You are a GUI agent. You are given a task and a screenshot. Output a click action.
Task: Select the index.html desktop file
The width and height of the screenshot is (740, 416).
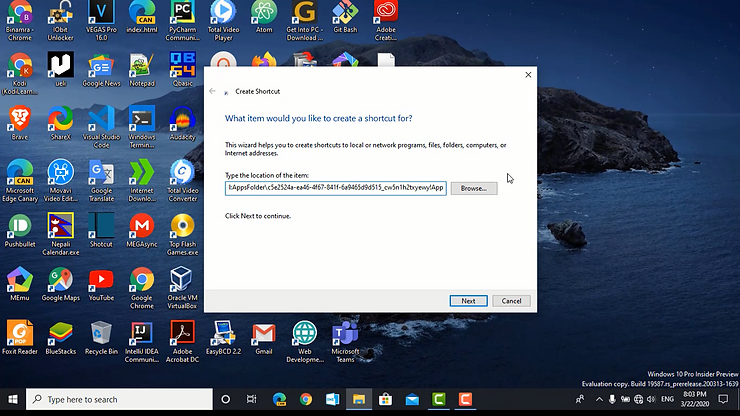142,17
